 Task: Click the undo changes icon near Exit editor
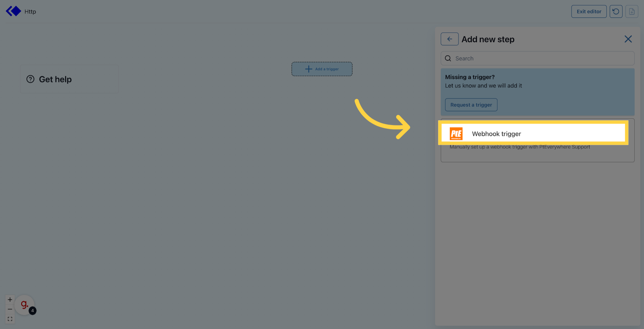tap(616, 11)
